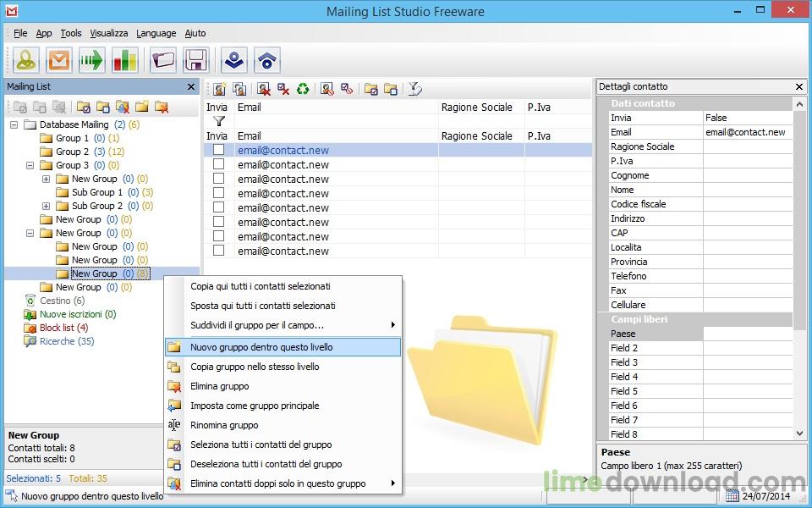This screenshot has width=812, height=508.
Task: Click the Field 2 row in Campi liberi
Action: pos(700,348)
